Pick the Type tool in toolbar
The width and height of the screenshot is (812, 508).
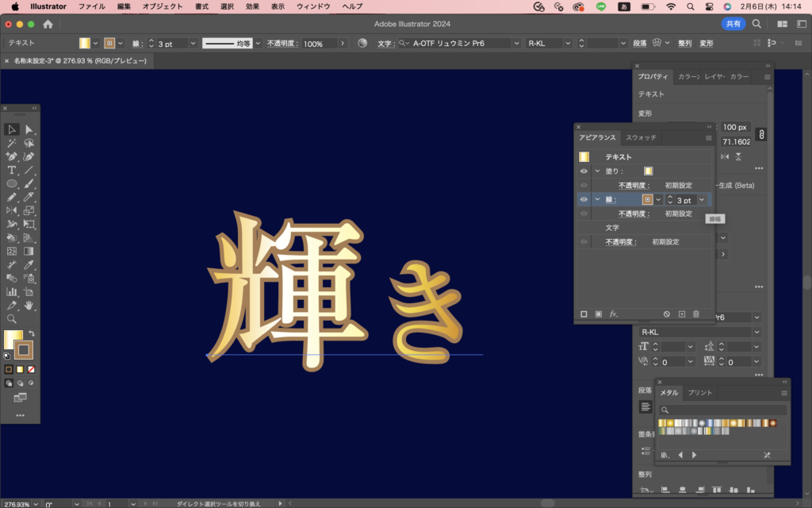11,170
